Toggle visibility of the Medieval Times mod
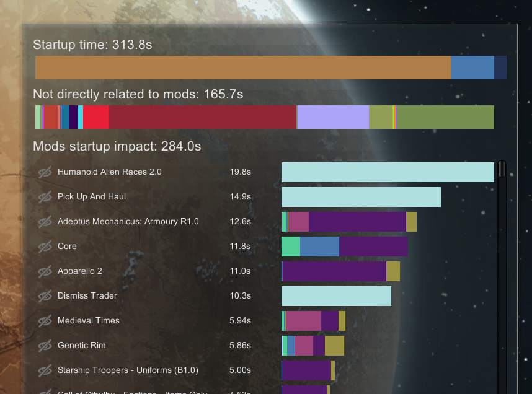 coord(45,321)
